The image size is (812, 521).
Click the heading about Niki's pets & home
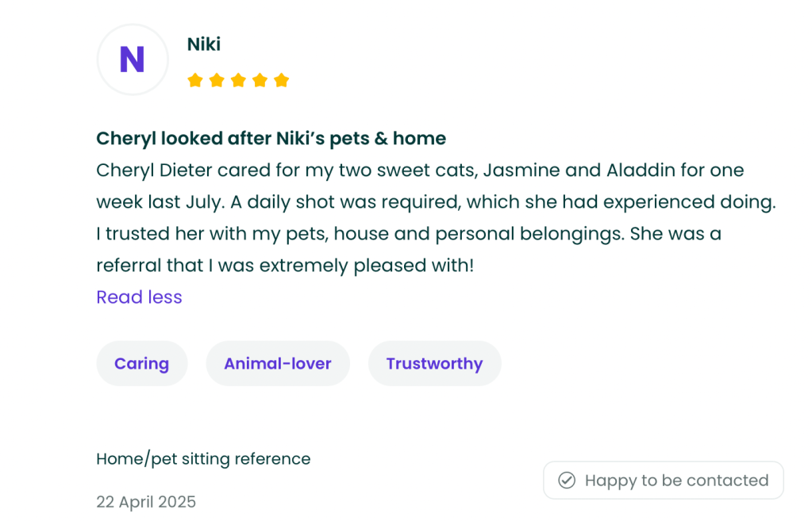point(271,139)
